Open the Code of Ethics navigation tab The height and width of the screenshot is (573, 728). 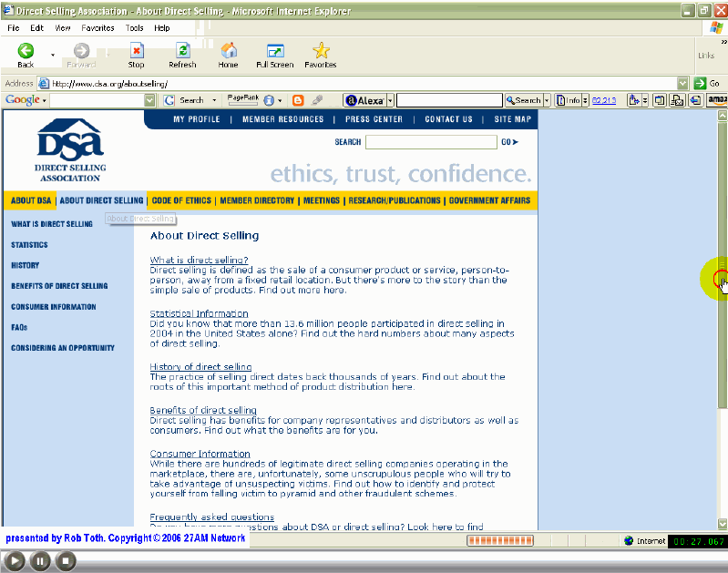(181, 200)
